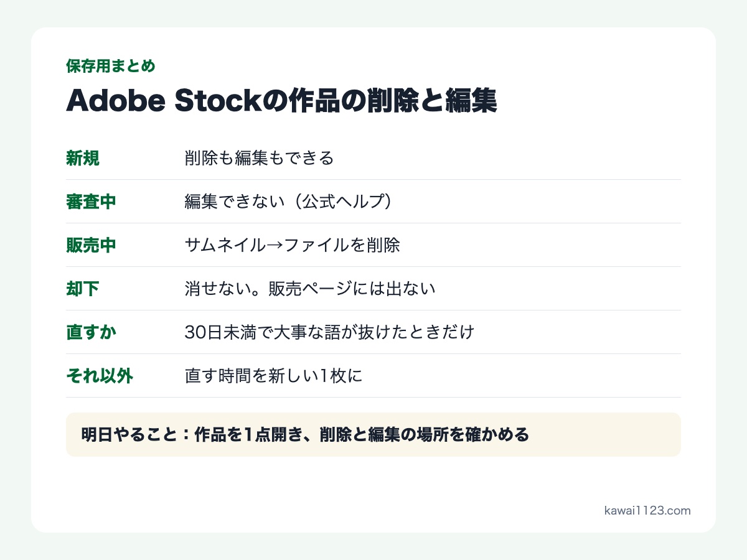This screenshot has height=560, width=747.
Task: Click the '販売中' row label
Action: (x=91, y=245)
